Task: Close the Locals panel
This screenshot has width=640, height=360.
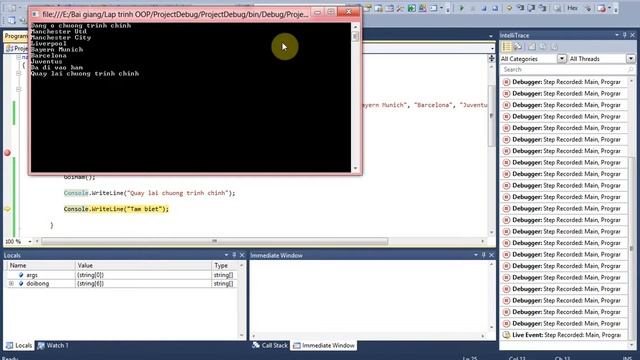Action: [x=242, y=255]
